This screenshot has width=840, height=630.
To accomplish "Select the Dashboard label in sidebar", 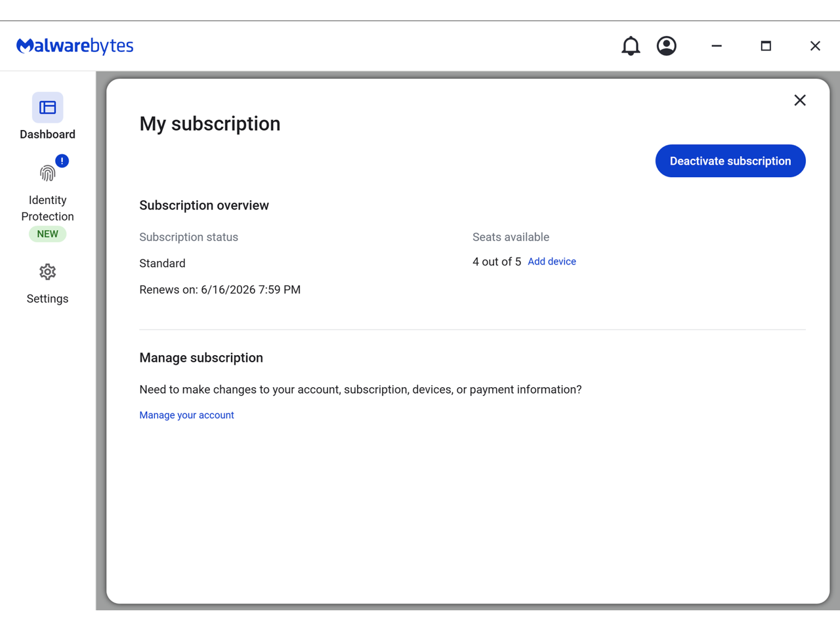I will pyautogui.click(x=47, y=135).
